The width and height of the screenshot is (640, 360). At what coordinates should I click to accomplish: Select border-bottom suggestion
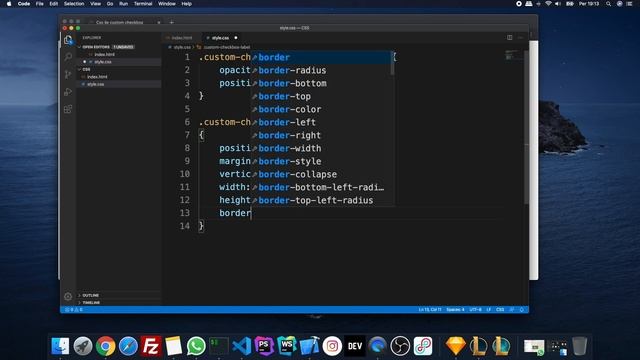(321, 84)
